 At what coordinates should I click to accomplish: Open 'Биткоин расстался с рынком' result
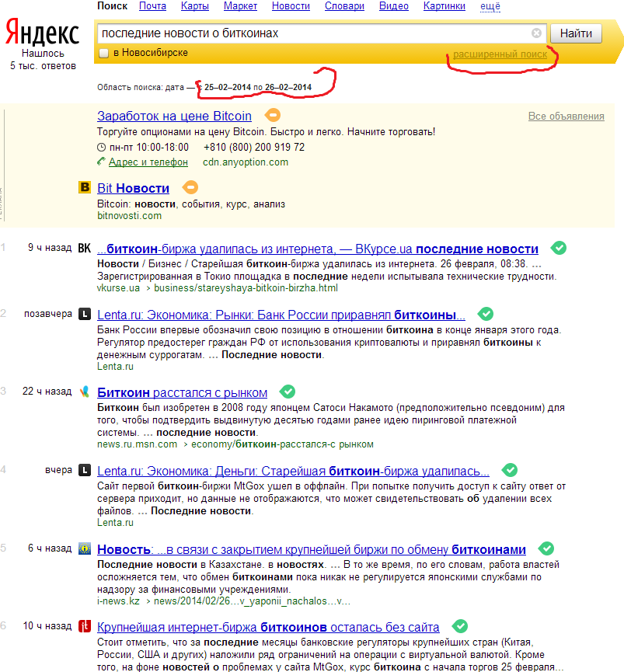coord(182,392)
